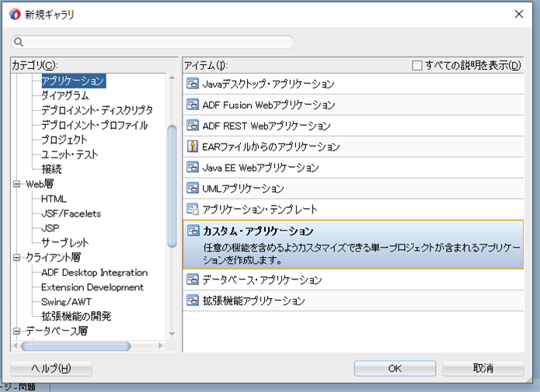Click the database application icon
The image size is (540, 392).
(x=193, y=279)
